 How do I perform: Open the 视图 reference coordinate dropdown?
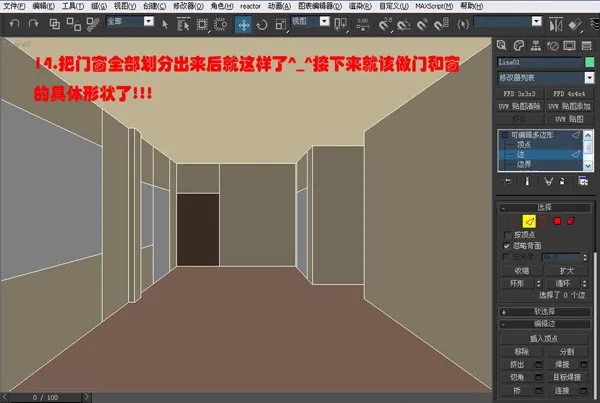(324, 21)
